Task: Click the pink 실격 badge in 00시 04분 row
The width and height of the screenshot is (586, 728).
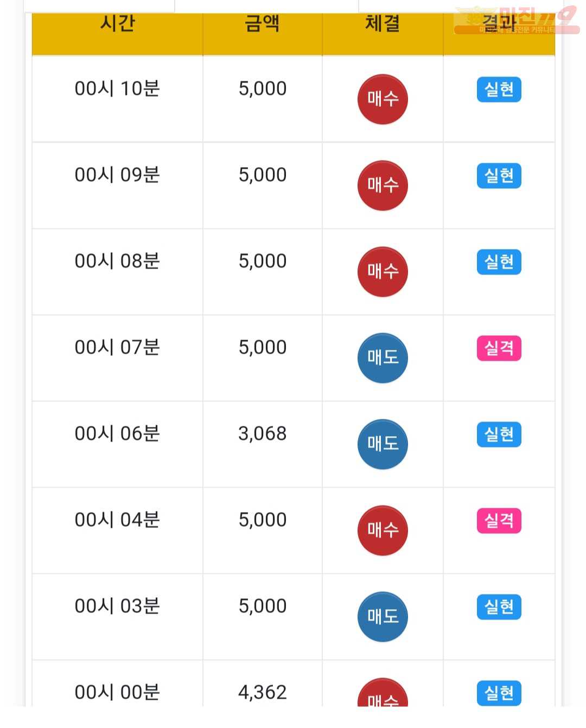Action: tap(499, 521)
